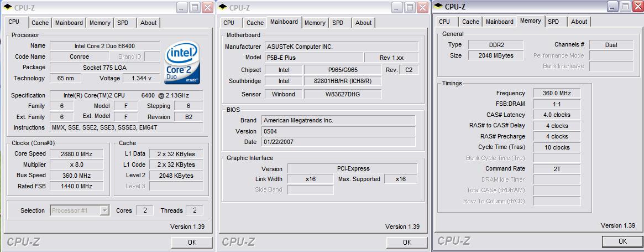The height and width of the screenshot is (252, 644).
Task: Click CPU-Z title icon in middle window
Action: point(223,7)
